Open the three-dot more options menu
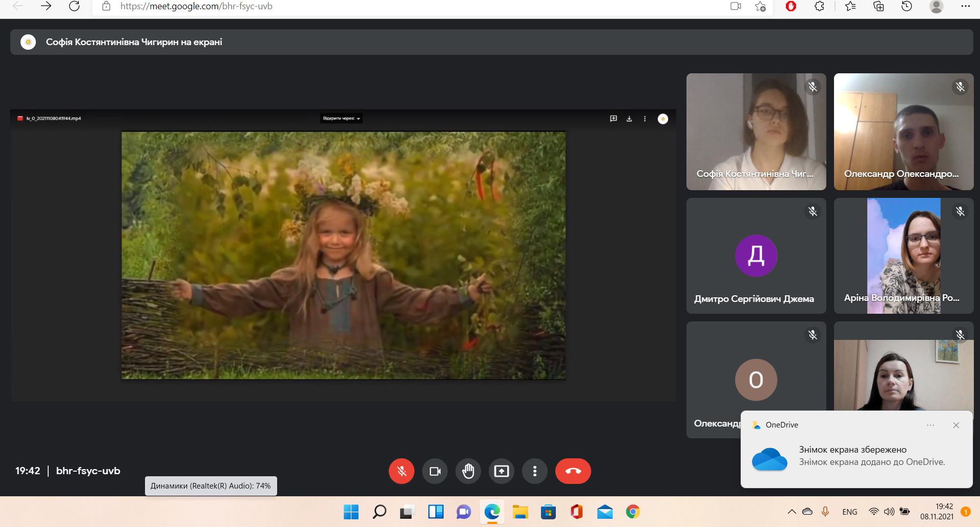The height and width of the screenshot is (527, 980). 535,471
